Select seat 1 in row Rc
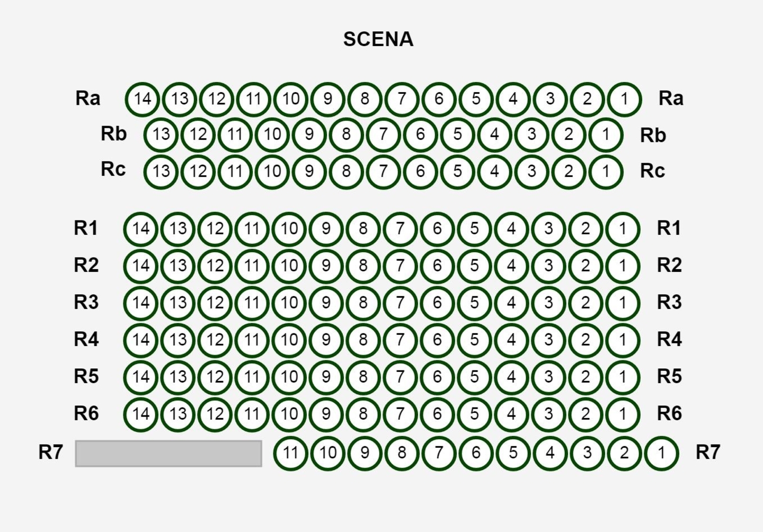Viewport: 763px width, 532px height. click(606, 171)
